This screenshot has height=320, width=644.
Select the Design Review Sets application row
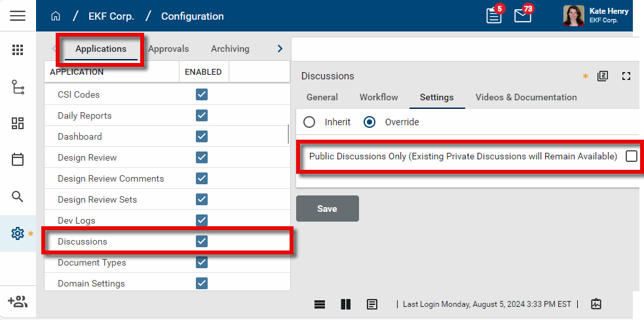[97, 199]
